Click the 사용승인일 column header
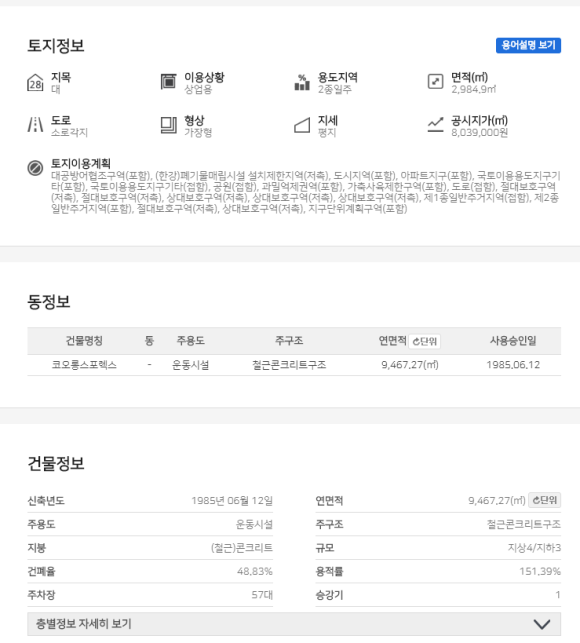 (513, 341)
